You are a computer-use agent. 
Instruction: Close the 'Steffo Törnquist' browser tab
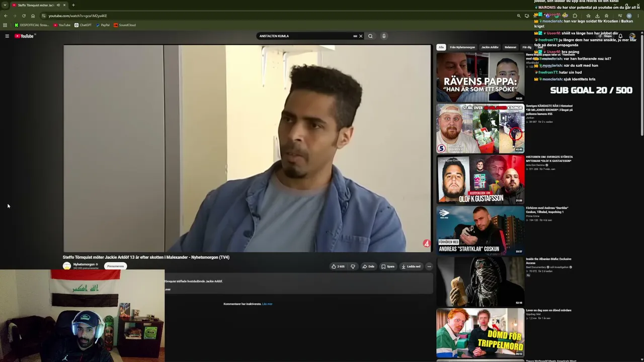click(x=64, y=5)
